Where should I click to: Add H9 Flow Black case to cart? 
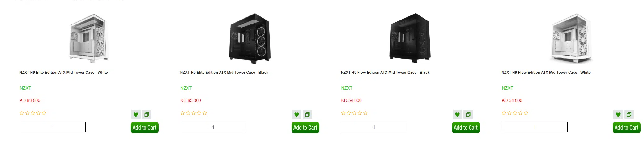[466, 128]
